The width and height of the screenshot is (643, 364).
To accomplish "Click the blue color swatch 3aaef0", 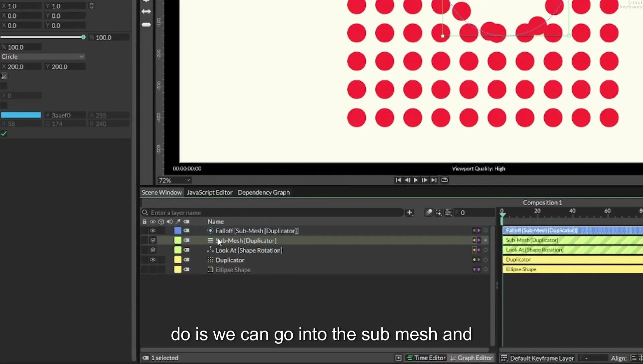I will [x=21, y=115].
